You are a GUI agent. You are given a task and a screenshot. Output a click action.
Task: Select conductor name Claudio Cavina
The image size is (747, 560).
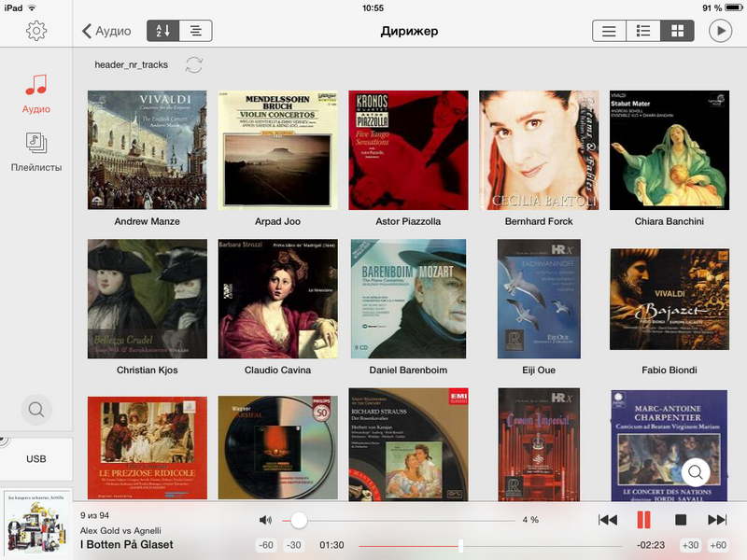pos(277,370)
